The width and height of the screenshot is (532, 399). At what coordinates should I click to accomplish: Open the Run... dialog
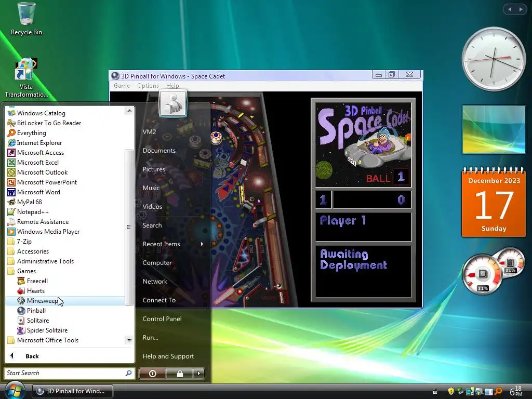click(x=150, y=337)
